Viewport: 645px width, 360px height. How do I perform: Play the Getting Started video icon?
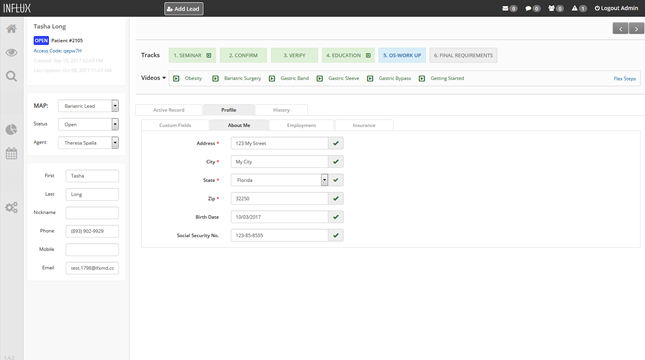tap(422, 78)
